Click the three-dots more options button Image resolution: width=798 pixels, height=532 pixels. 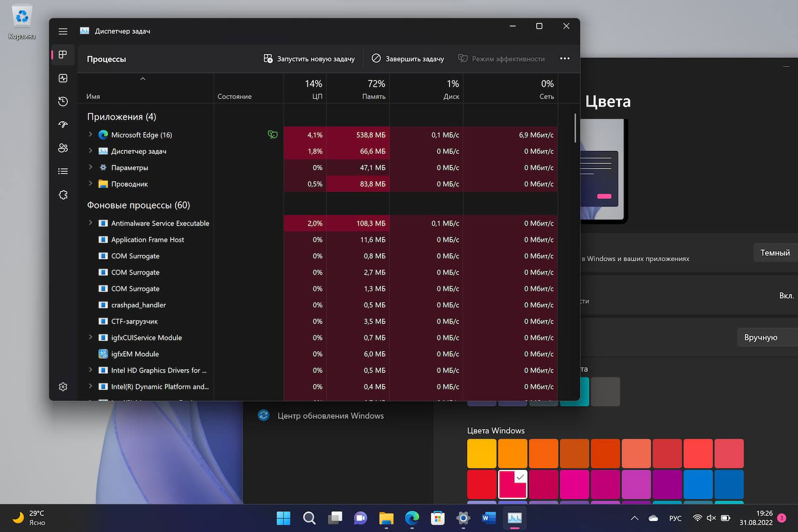[x=564, y=59]
